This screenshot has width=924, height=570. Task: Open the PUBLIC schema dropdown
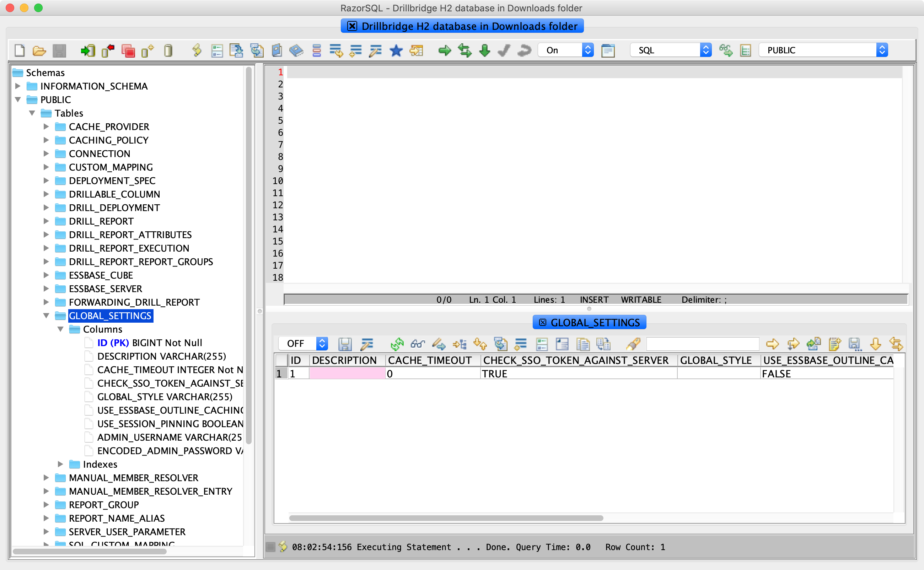pos(823,50)
